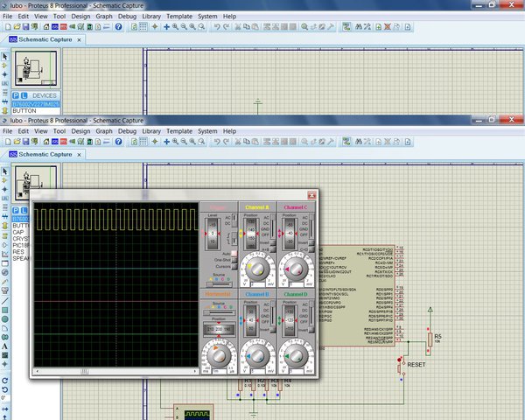The image size is (525, 420).
Task: Toggle trigger edge polarity switch
Action: (234, 239)
